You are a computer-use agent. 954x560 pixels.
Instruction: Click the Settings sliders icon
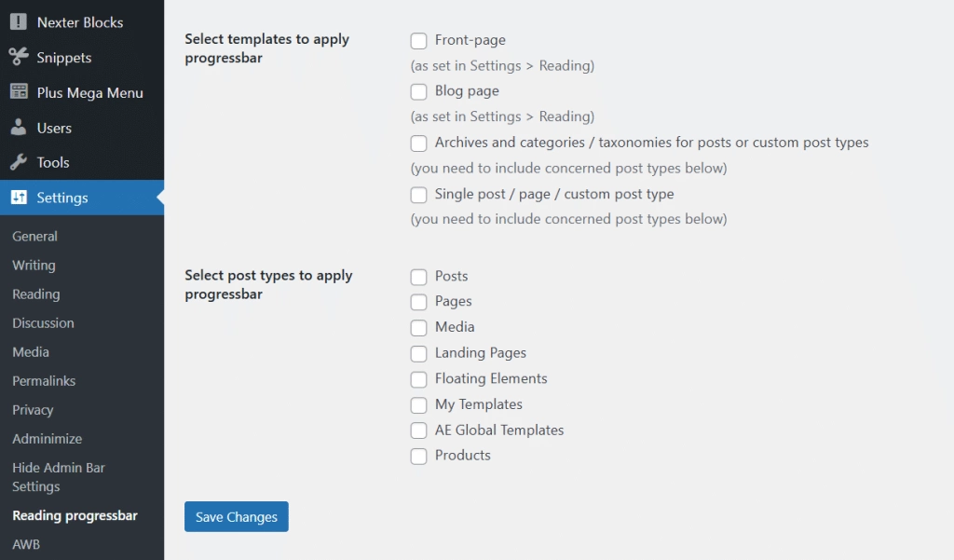[19, 198]
